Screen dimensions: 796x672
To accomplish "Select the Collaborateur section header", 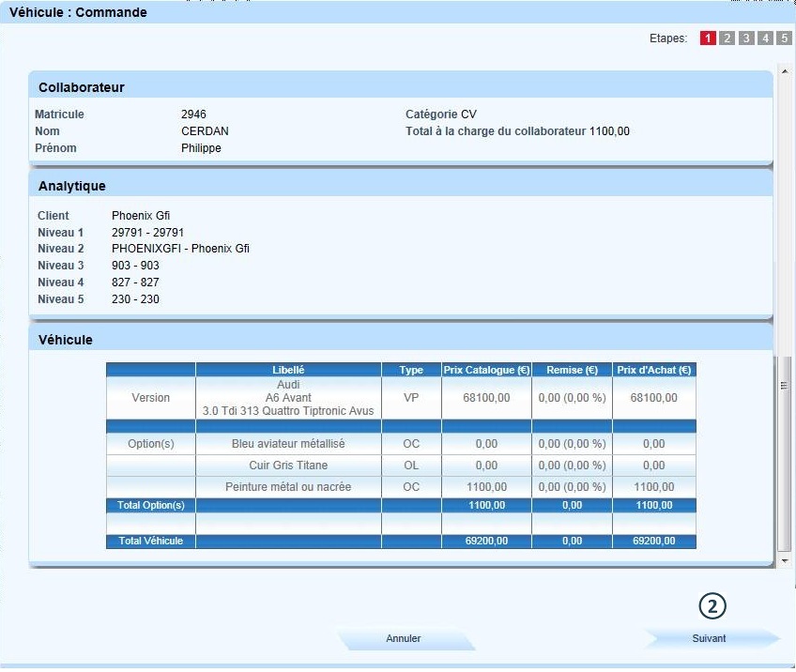I will pyautogui.click(x=82, y=87).
